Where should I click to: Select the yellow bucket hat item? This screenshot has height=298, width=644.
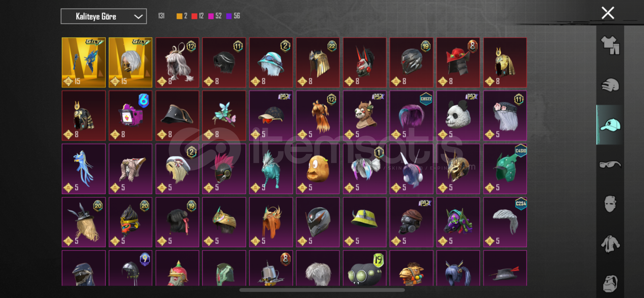(364, 222)
